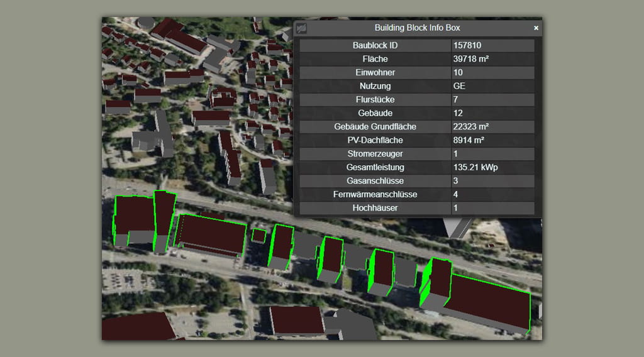This screenshot has width=644, height=357.
Task: Select the Einwohner row label
Action: pos(375,73)
